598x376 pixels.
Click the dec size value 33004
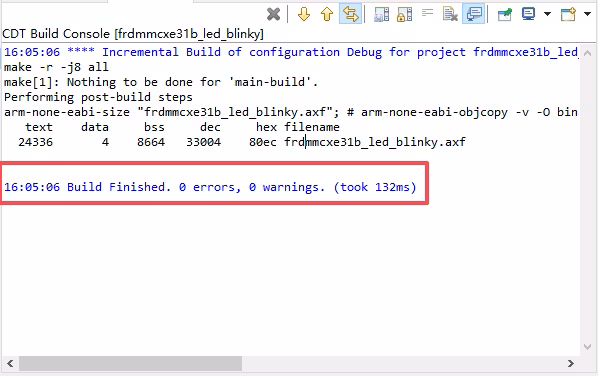(x=204, y=142)
